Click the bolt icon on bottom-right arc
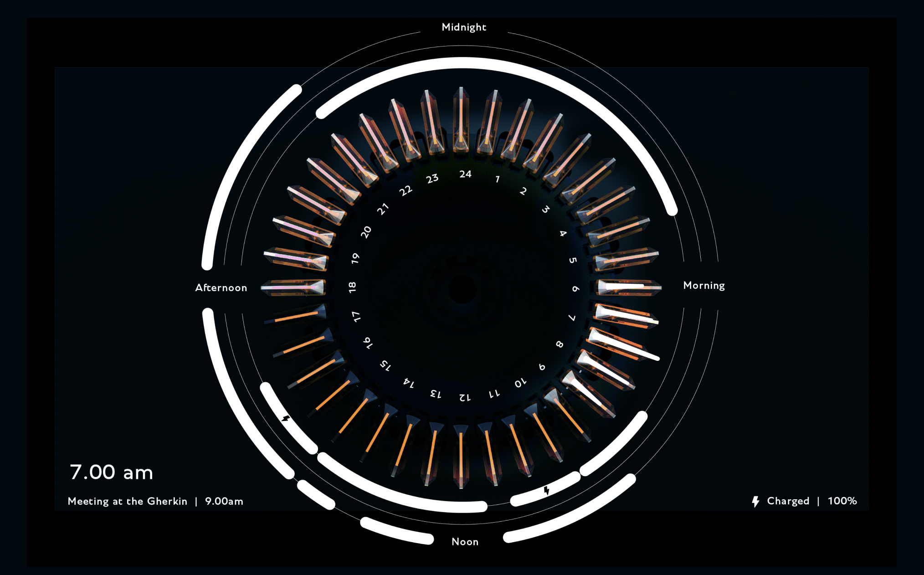The width and height of the screenshot is (924, 575). pyautogui.click(x=546, y=491)
